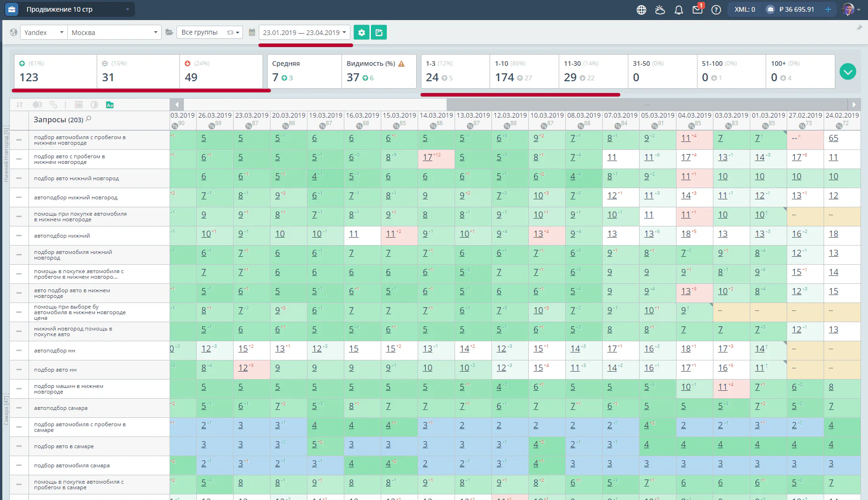Click the green Aa folder icon
This screenshot has width=868, height=500.
(110, 105)
